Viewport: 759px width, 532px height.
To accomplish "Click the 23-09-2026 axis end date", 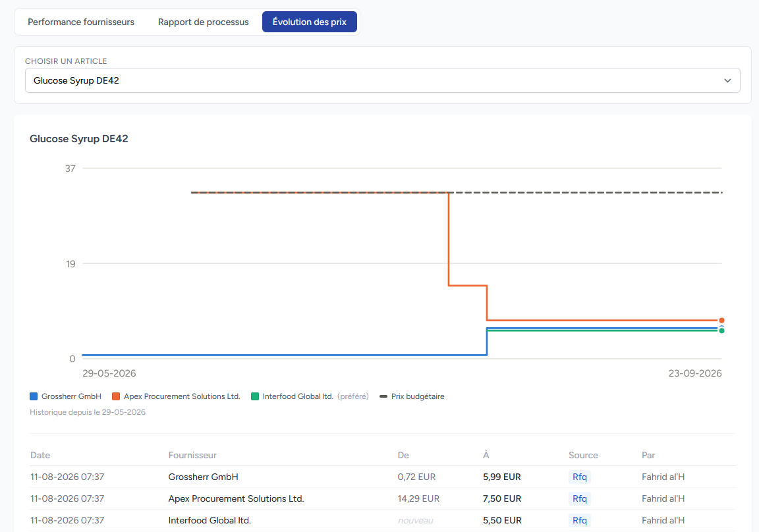I will pos(695,373).
